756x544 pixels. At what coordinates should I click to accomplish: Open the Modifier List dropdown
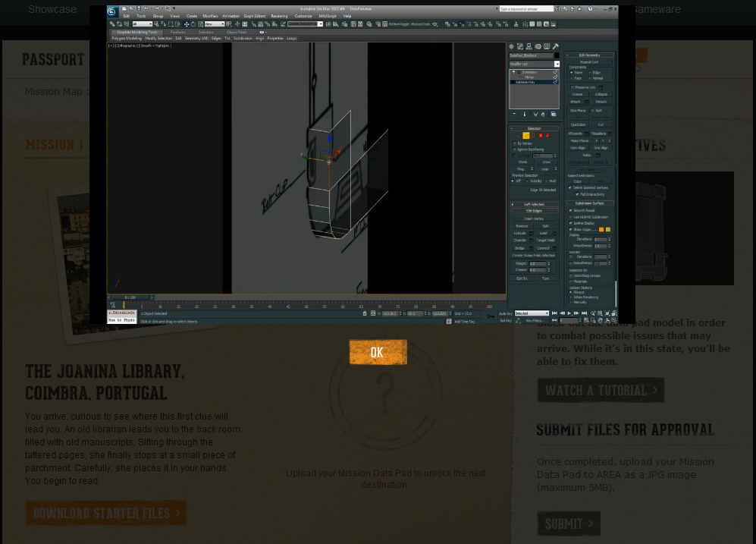tap(557, 64)
